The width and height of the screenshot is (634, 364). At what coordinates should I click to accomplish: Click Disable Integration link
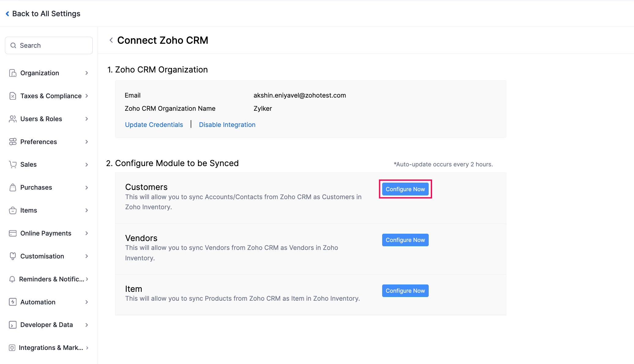tap(227, 125)
